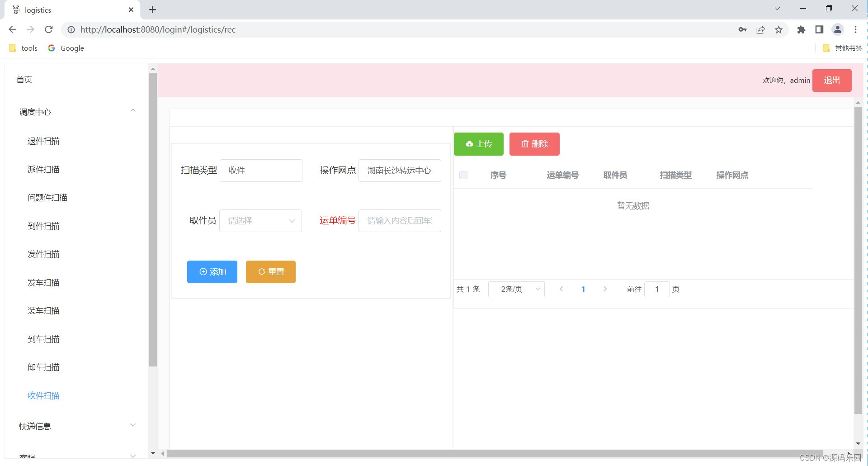Click the browser back arrow
Image resolution: width=868 pixels, height=466 pixels.
12,29
